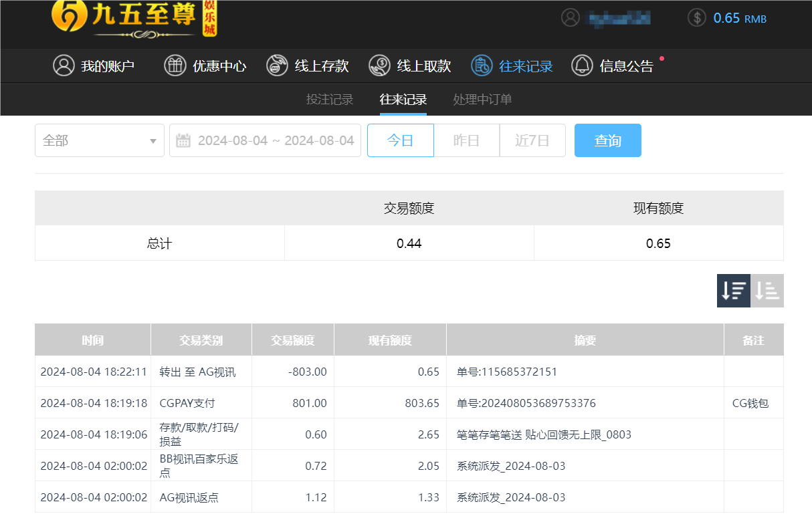Select the 近7日 filter button
The height and width of the screenshot is (524, 812).
pos(532,140)
